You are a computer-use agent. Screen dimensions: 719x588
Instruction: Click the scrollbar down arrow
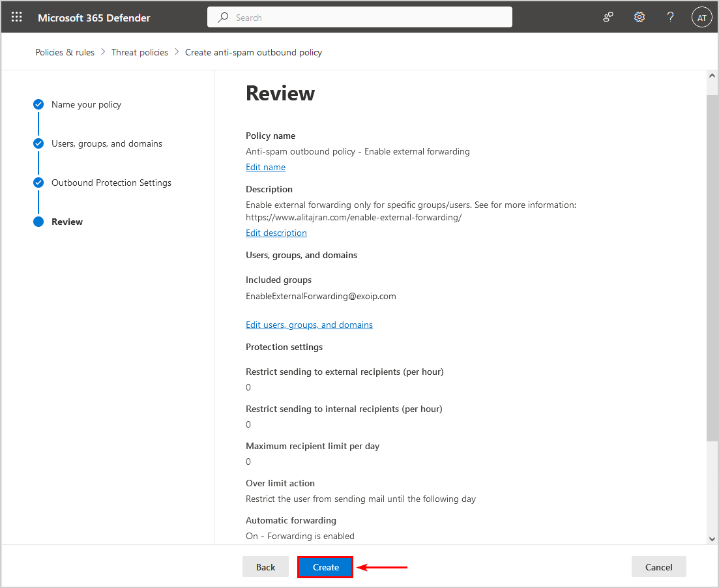(x=712, y=538)
